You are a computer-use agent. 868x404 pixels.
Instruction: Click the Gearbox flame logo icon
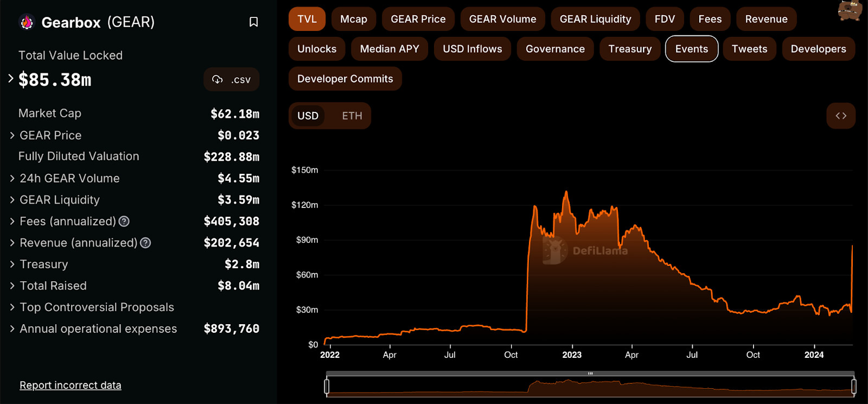click(x=27, y=22)
